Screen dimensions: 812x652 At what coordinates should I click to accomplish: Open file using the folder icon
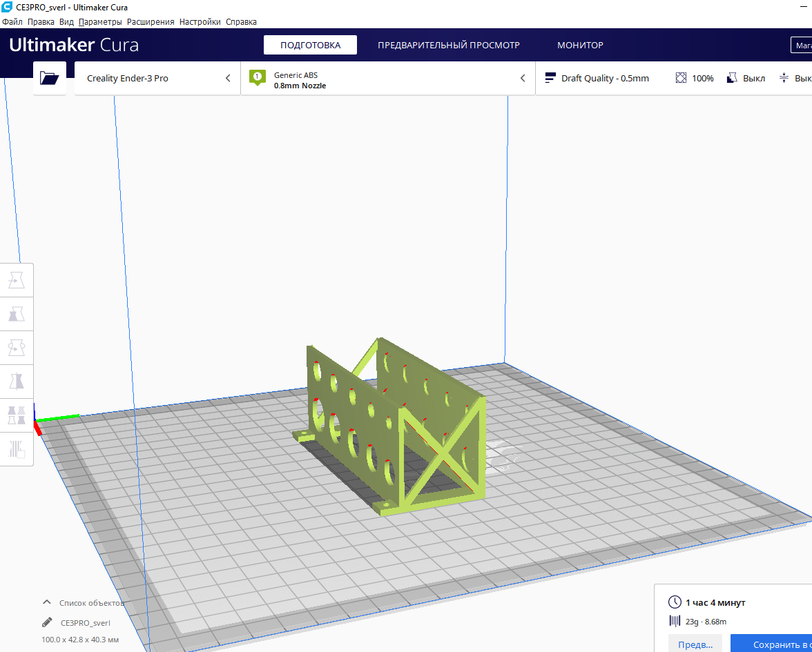pos(50,78)
